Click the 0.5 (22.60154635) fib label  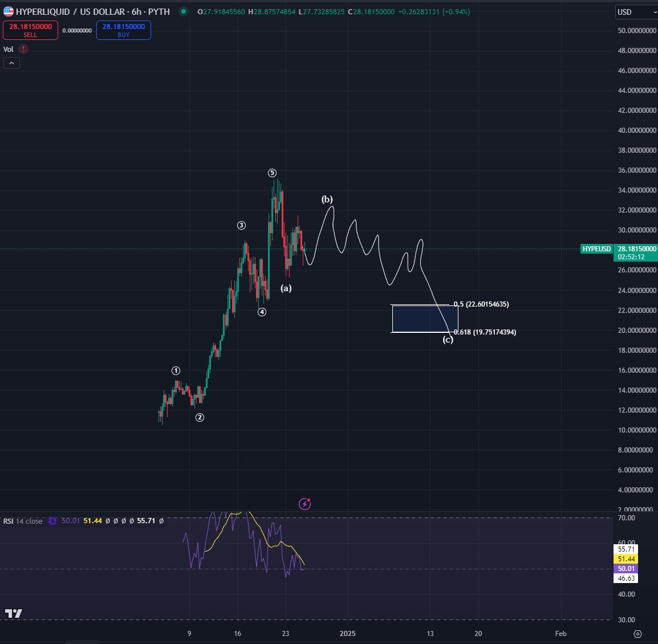pos(481,304)
